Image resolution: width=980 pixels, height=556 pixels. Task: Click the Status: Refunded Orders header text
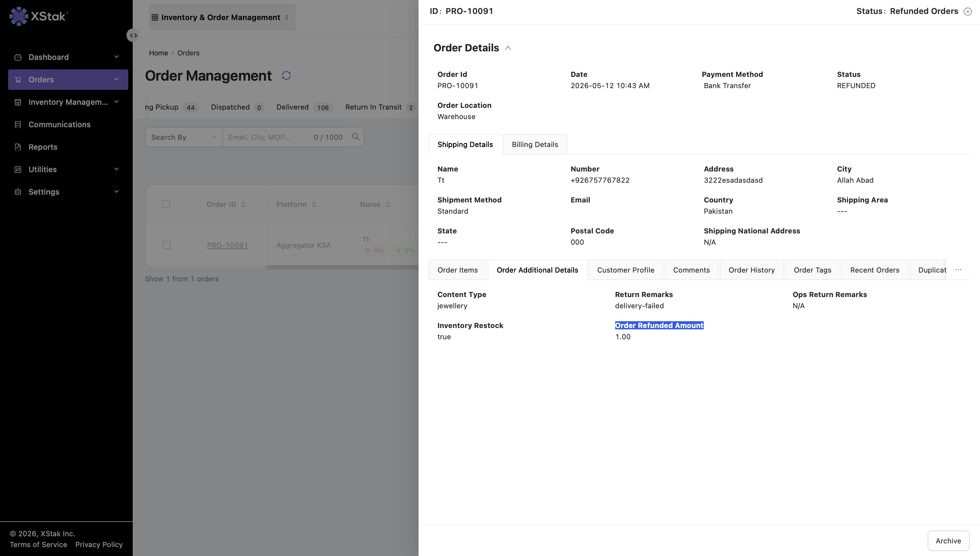[x=907, y=11]
